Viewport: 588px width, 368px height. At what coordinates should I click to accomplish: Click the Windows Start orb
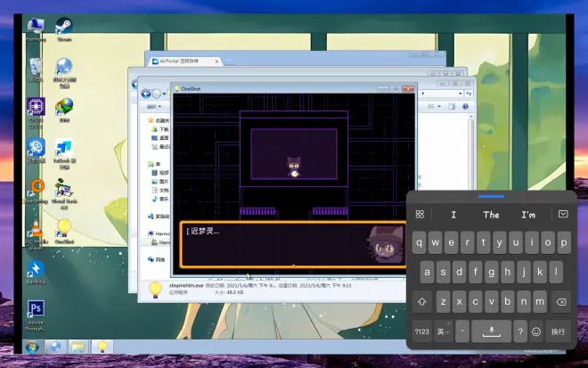[33, 347]
